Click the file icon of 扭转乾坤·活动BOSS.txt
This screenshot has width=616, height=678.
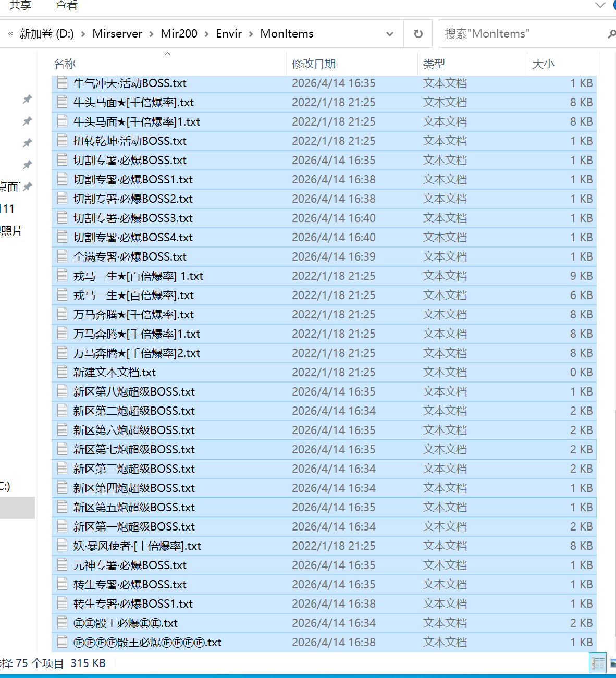[62, 141]
